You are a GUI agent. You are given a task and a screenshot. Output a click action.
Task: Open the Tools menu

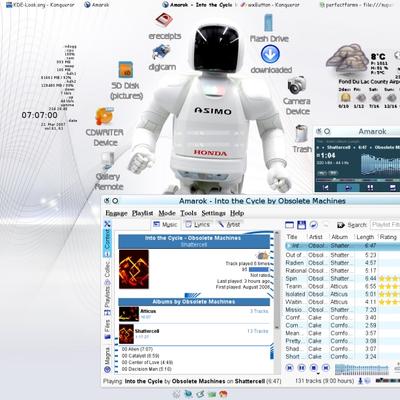point(188,213)
